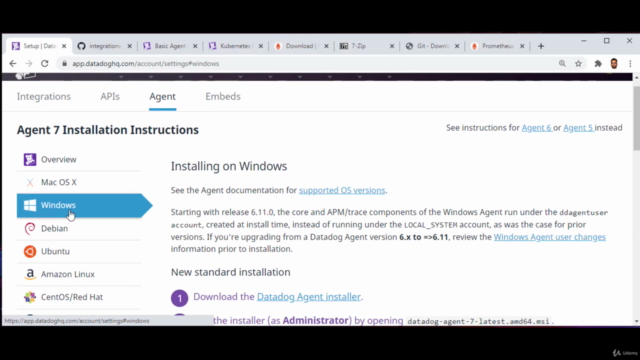Open the Extensions puzzle icon
The width and height of the screenshot is (640, 360).
click(598, 64)
